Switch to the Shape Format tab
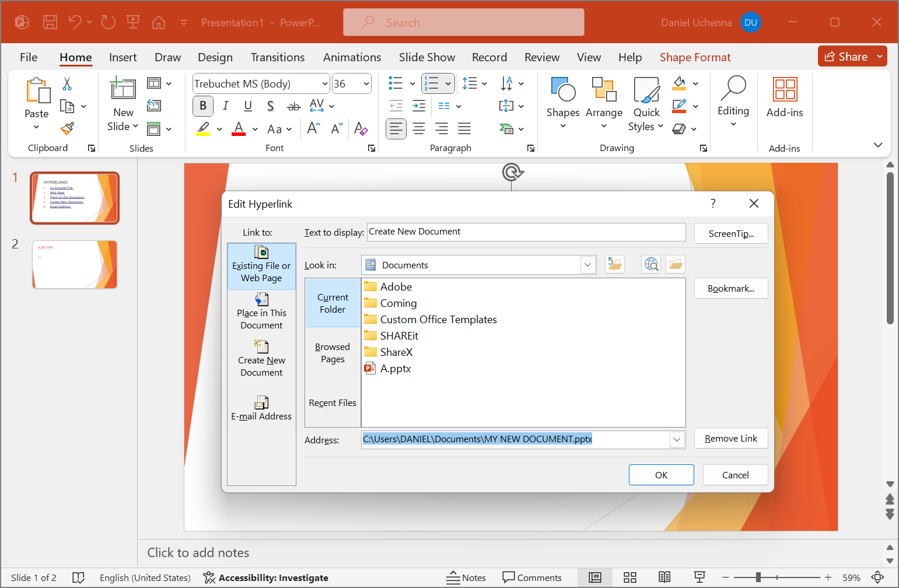 (695, 57)
